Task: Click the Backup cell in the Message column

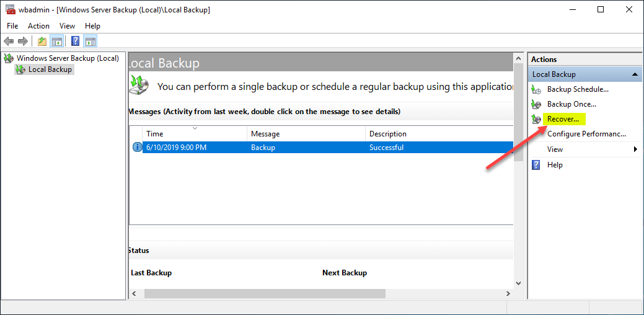Action: click(x=263, y=148)
